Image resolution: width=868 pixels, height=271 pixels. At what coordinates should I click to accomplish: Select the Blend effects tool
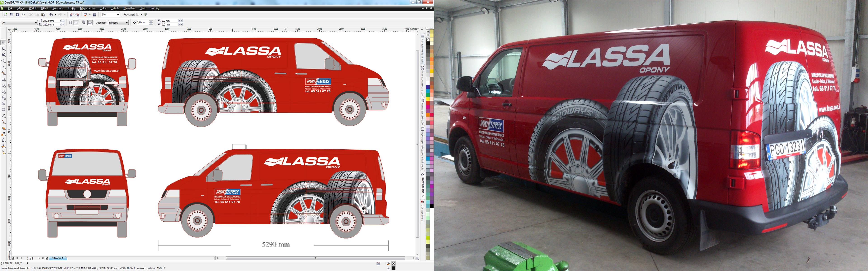3,128
